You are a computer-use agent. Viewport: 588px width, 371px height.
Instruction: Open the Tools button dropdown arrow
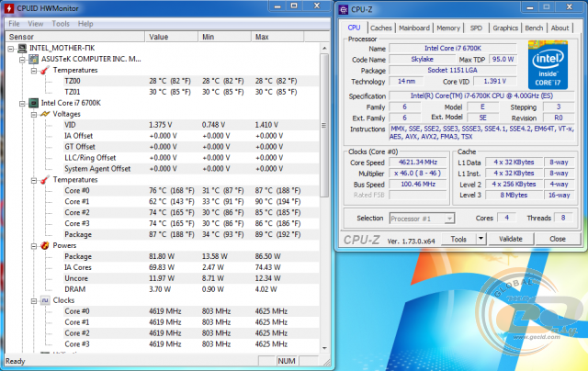coord(481,239)
